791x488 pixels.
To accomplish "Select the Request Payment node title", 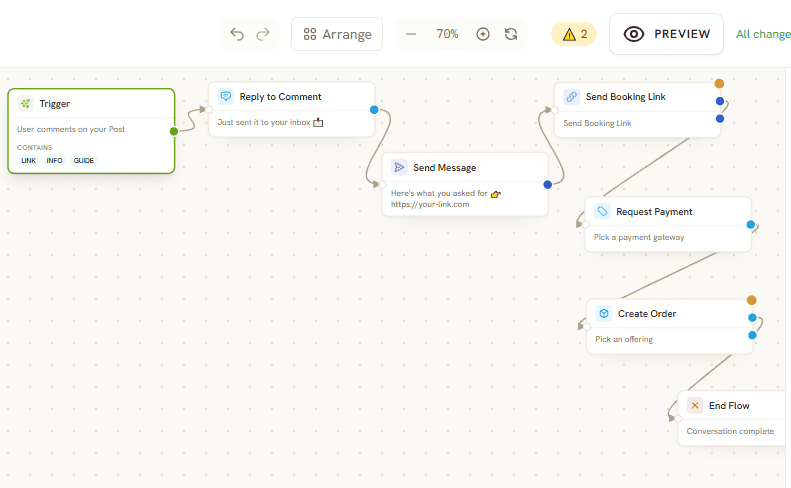I will (654, 211).
